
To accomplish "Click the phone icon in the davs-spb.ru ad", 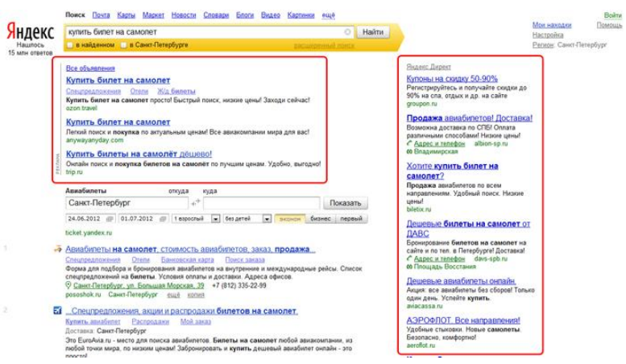I will coord(409,259).
